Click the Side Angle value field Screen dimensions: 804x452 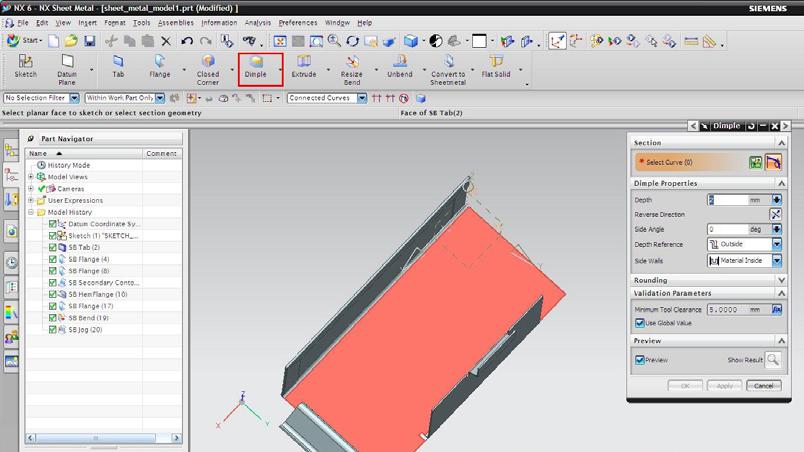[728, 229]
